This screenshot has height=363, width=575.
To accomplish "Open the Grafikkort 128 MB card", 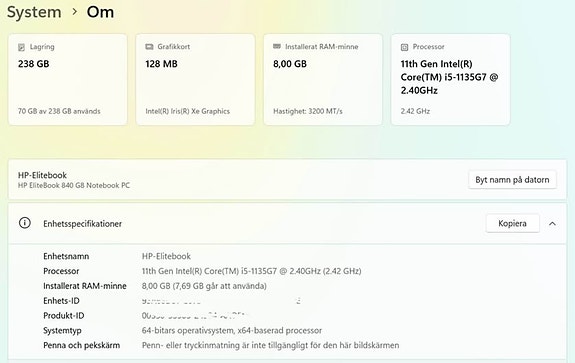I will tap(195, 80).
